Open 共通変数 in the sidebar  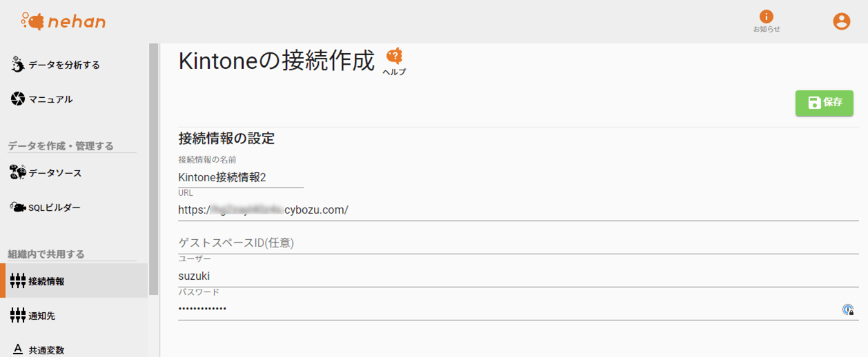pyautogui.click(x=46, y=349)
